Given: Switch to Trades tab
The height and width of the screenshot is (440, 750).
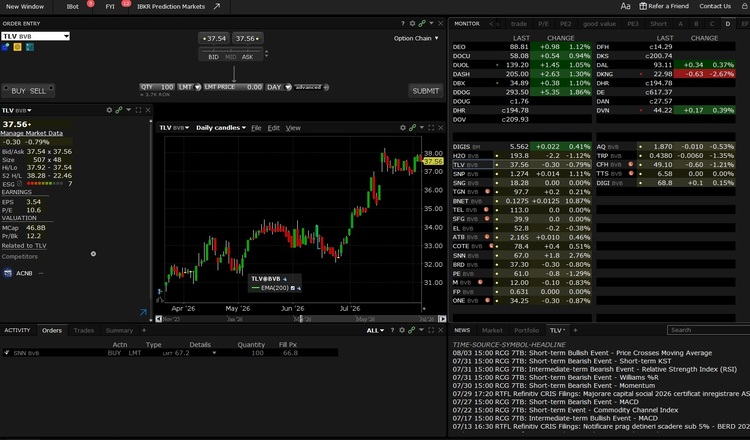Looking at the screenshot, I should point(84,330).
